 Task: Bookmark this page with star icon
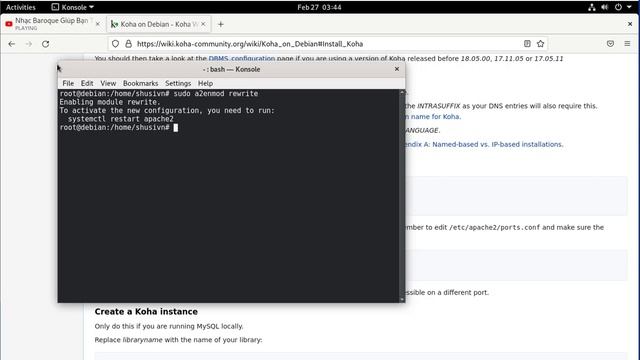click(x=540, y=44)
